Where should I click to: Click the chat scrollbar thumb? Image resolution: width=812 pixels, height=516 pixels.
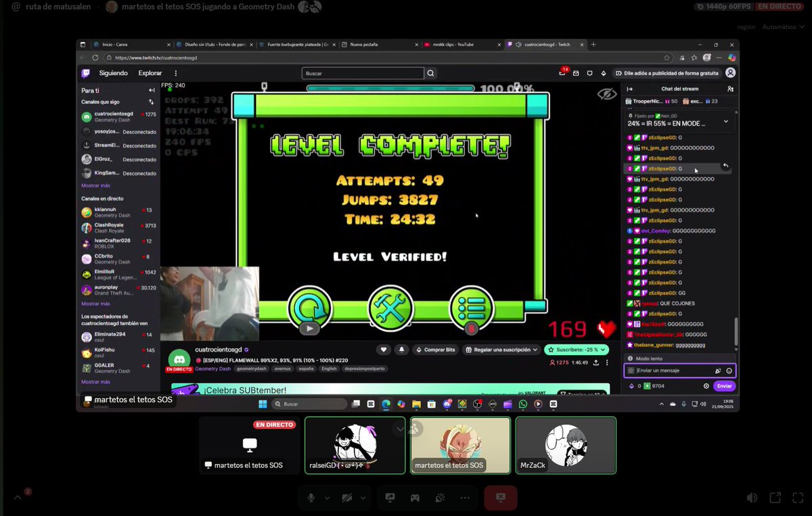[x=736, y=331]
